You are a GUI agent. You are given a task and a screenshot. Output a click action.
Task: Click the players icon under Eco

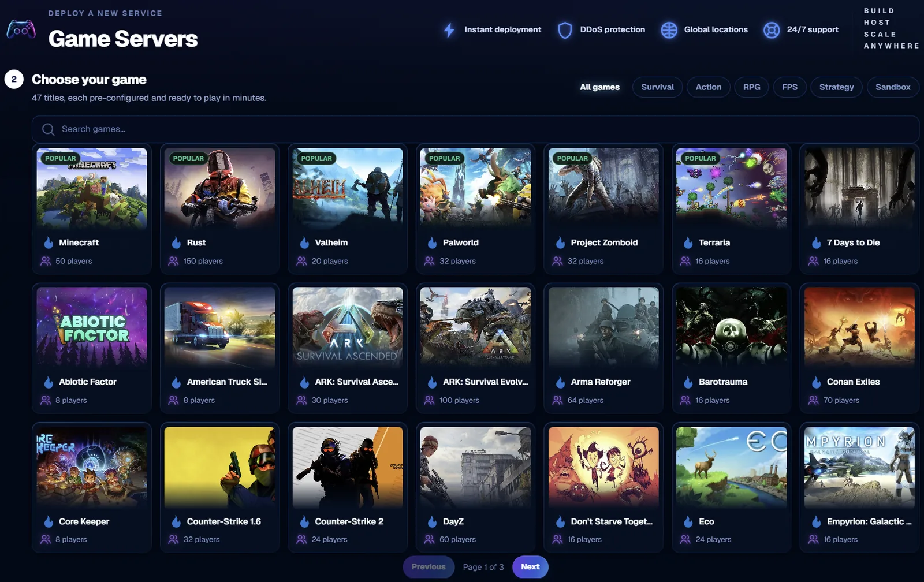click(x=685, y=539)
